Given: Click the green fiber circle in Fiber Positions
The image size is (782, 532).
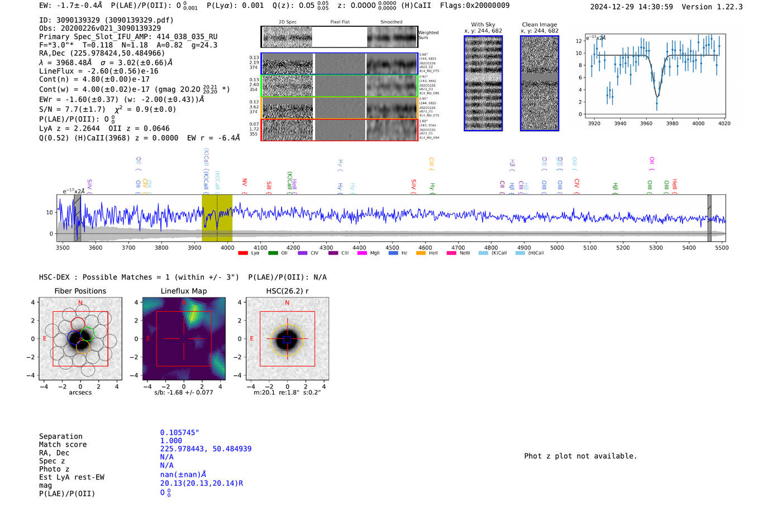Looking at the screenshot, I should [87, 334].
